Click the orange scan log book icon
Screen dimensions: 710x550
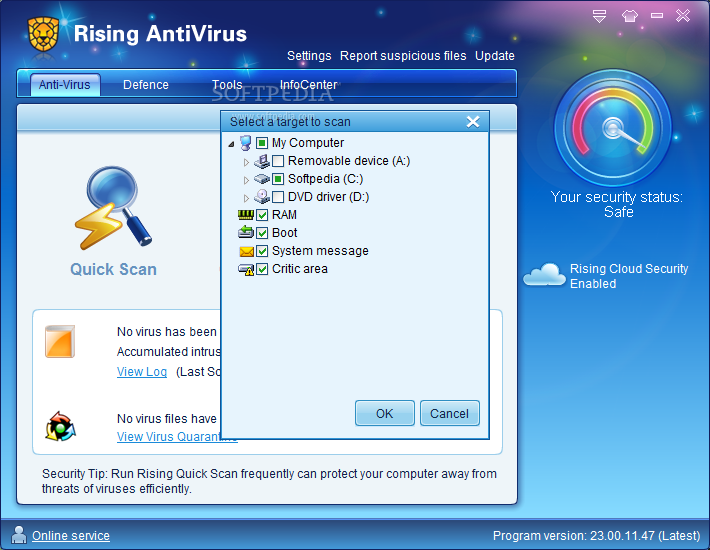point(60,341)
